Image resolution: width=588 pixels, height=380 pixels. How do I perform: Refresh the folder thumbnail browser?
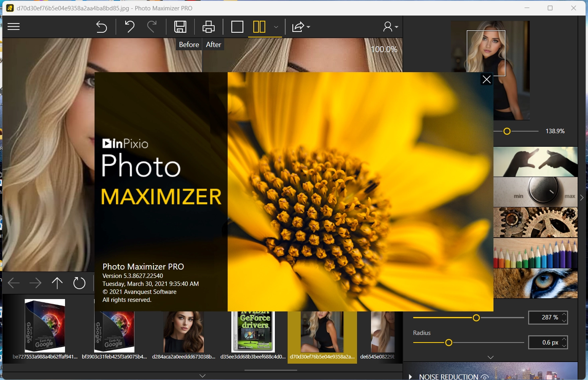point(79,283)
